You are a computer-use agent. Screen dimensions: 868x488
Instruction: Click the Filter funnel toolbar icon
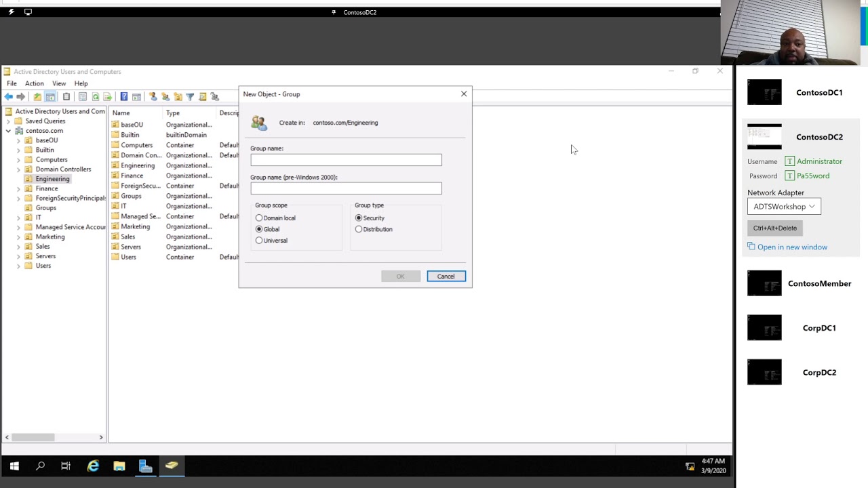pyautogui.click(x=190, y=97)
